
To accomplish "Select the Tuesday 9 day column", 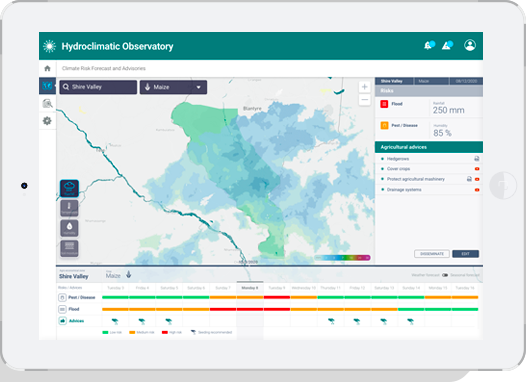I will (277, 288).
